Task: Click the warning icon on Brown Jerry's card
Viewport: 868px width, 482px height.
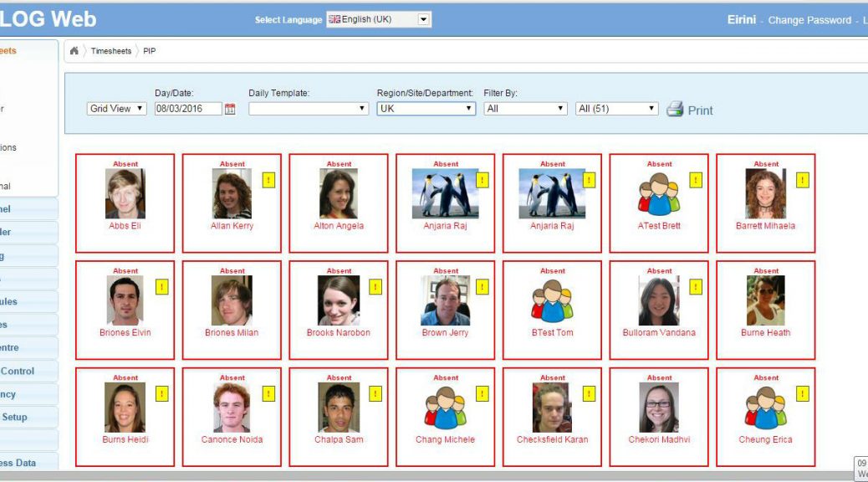Action: click(x=483, y=287)
